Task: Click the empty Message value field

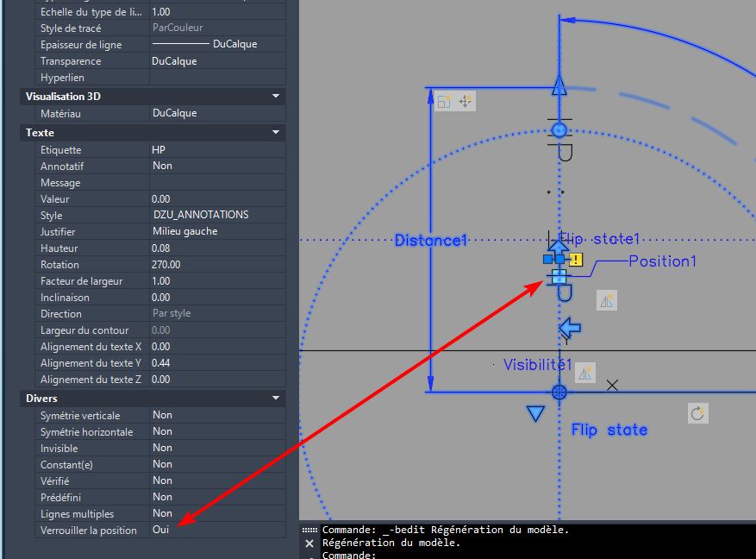Action: point(217,183)
